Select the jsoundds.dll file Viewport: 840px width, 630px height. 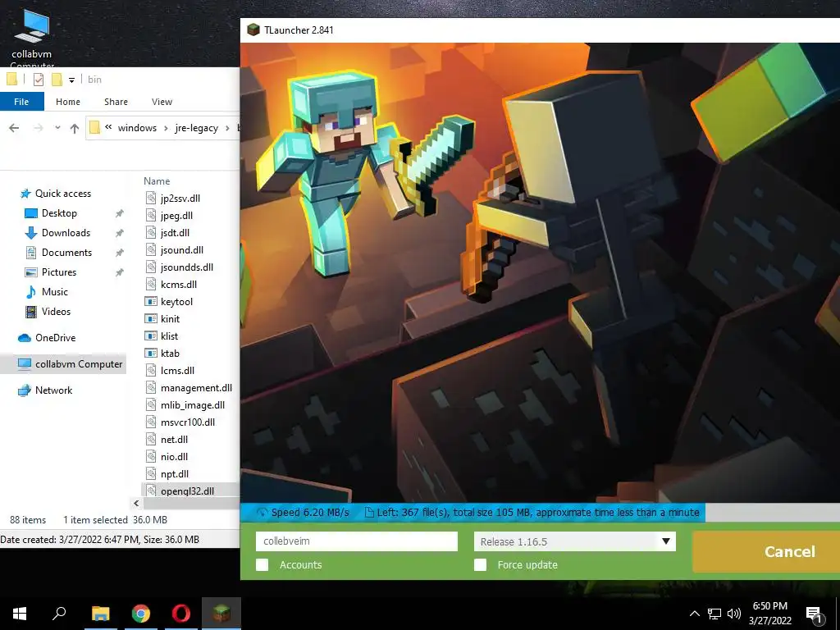(186, 267)
